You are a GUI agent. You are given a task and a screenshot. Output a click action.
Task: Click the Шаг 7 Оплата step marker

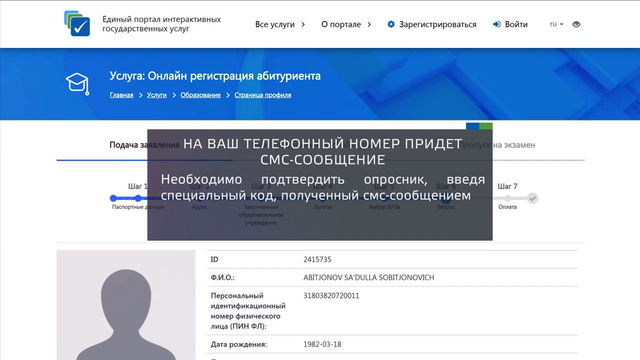(507, 198)
